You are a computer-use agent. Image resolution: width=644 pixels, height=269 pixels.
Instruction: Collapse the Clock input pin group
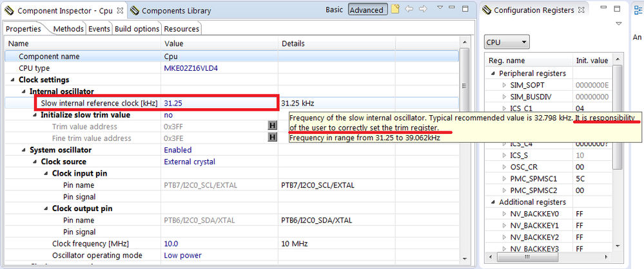[x=46, y=174]
